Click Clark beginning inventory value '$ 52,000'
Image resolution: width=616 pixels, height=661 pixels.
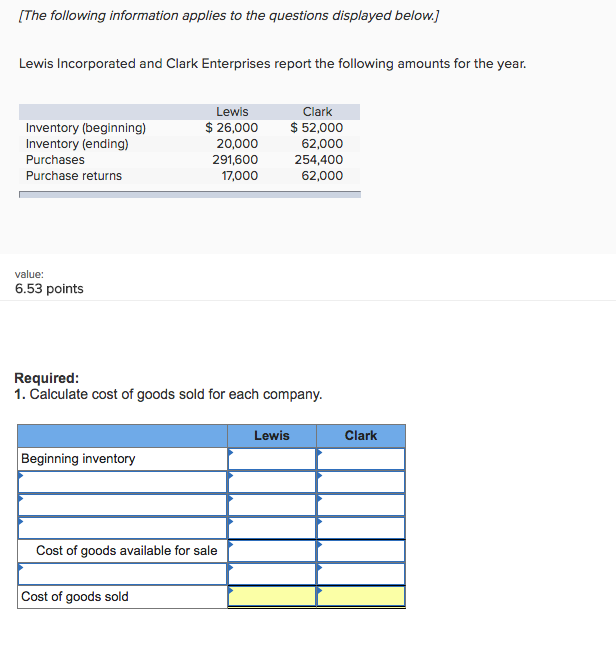click(316, 128)
